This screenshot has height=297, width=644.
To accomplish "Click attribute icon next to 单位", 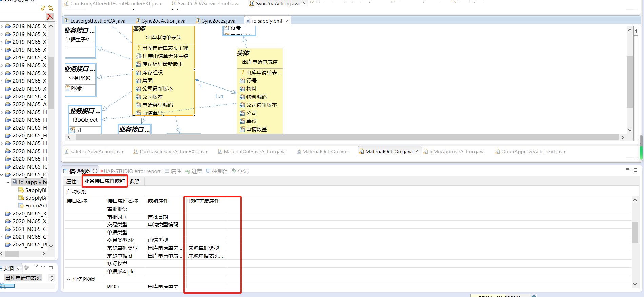I will [242, 121].
